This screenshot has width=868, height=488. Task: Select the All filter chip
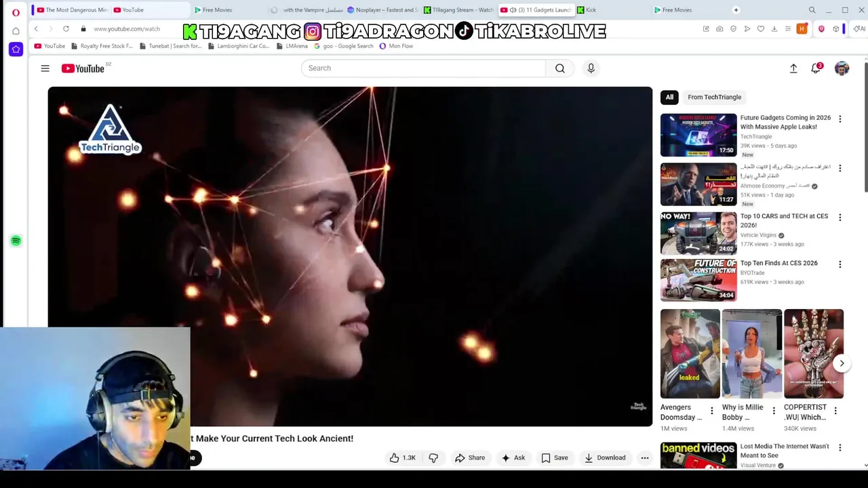(669, 97)
